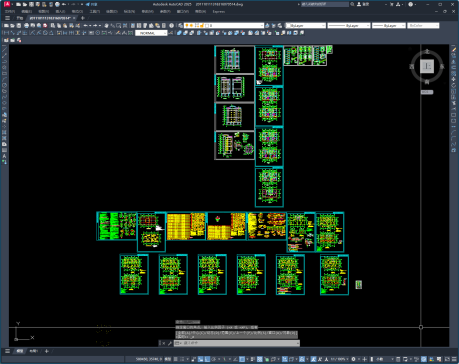
Task: Click the Pan hand tool icon
Action: (x=106, y=25)
